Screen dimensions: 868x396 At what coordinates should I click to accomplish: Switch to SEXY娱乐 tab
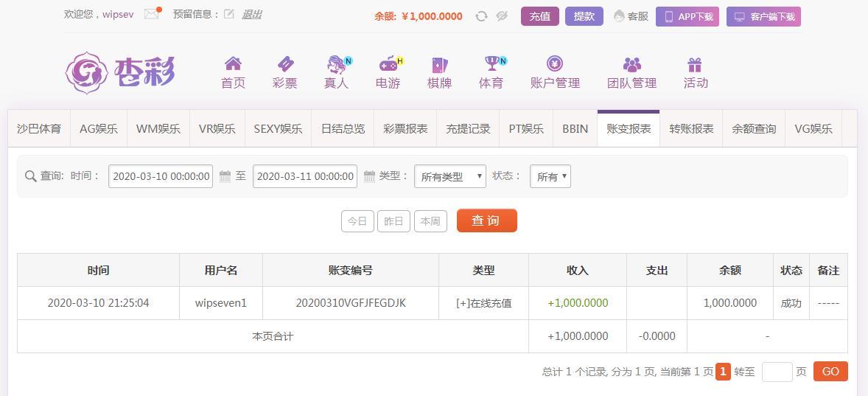coord(278,129)
